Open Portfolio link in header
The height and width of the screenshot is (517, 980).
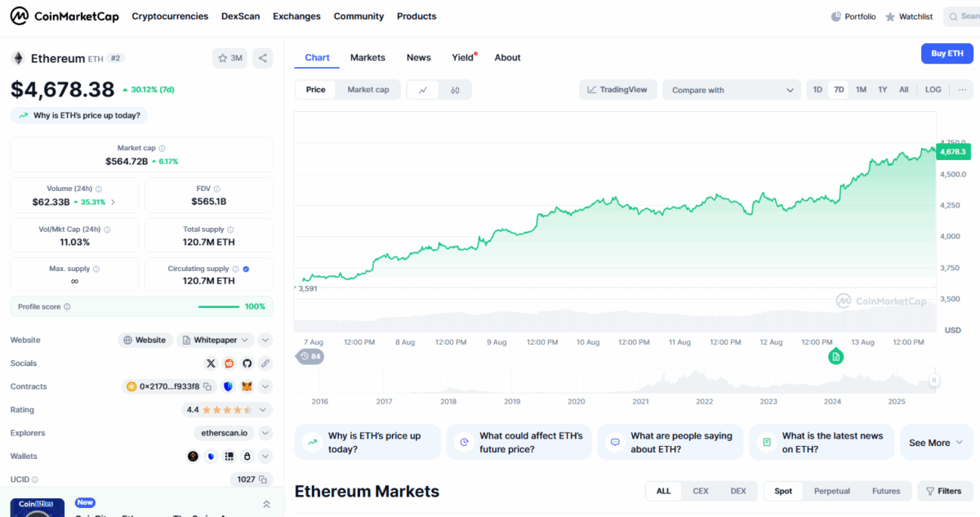[x=853, y=16]
